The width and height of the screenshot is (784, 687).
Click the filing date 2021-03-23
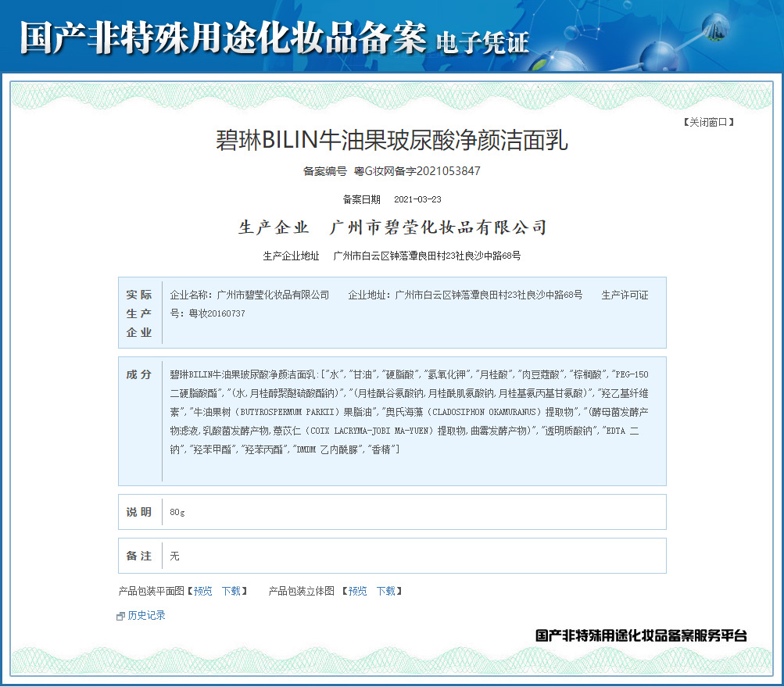coord(417,199)
